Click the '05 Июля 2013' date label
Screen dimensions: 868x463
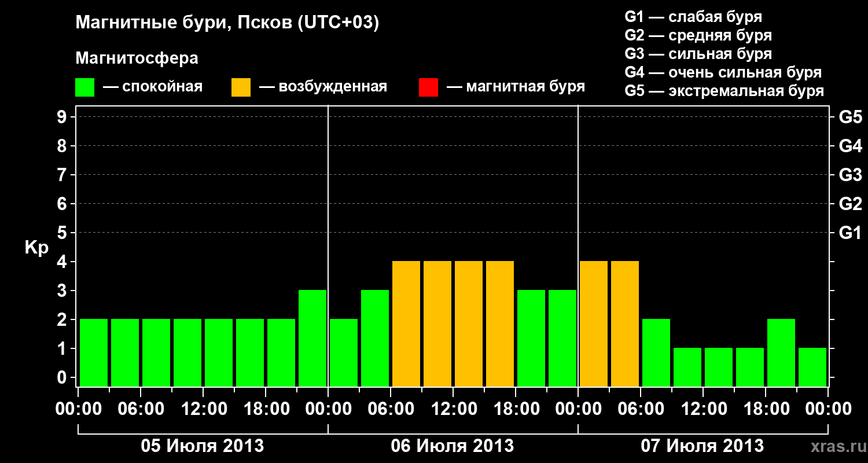[x=203, y=446]
